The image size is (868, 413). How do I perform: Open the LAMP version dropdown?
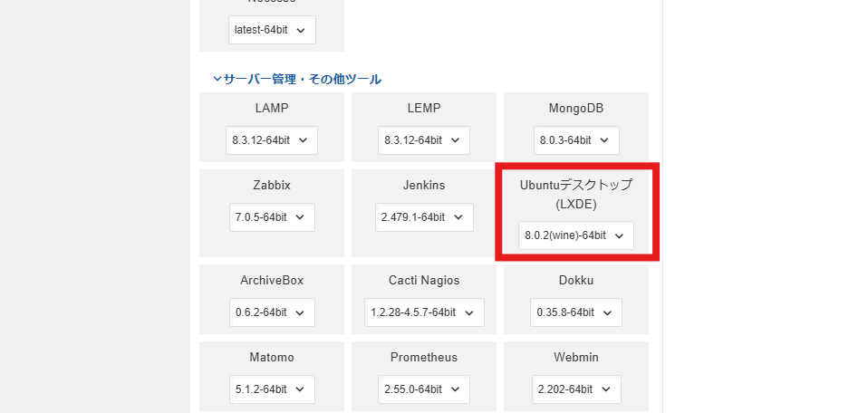[271, 140]
